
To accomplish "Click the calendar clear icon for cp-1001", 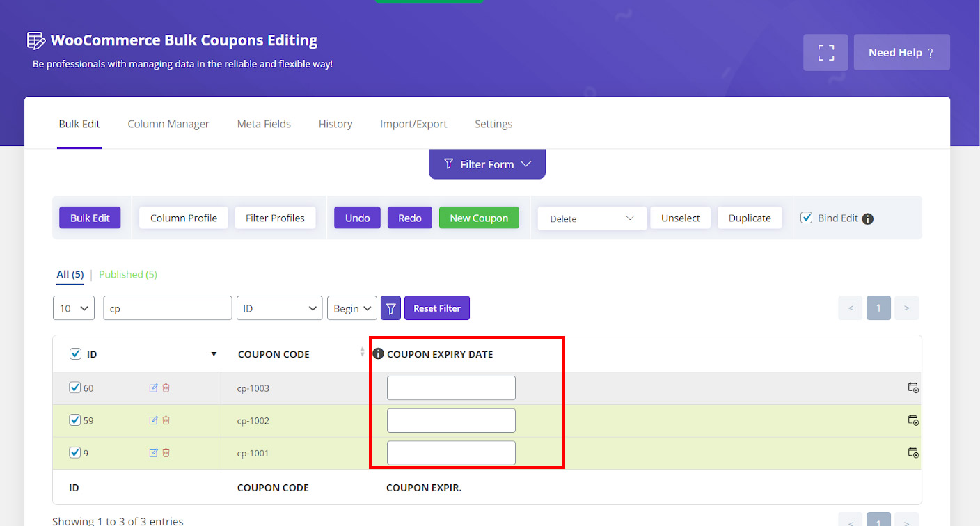I will click(x=913, y=452).
